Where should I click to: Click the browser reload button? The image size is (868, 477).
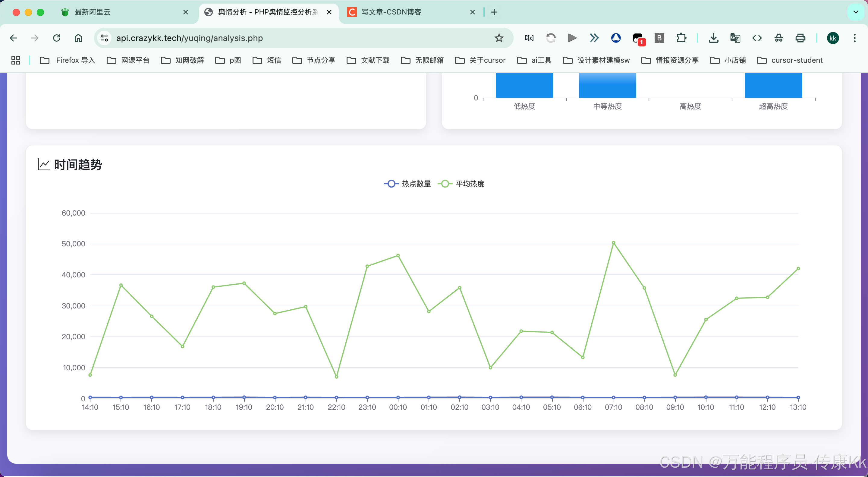[x=57, y=38]
